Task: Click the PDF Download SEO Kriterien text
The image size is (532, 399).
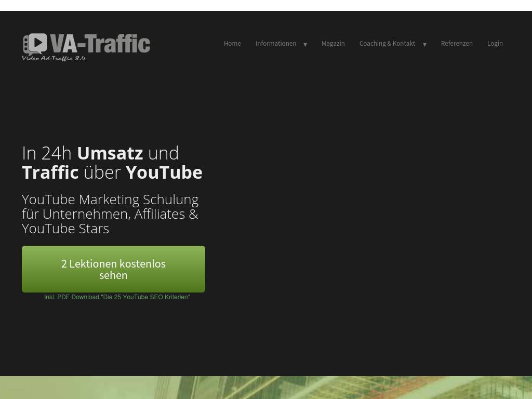Action: coord(117,297)
